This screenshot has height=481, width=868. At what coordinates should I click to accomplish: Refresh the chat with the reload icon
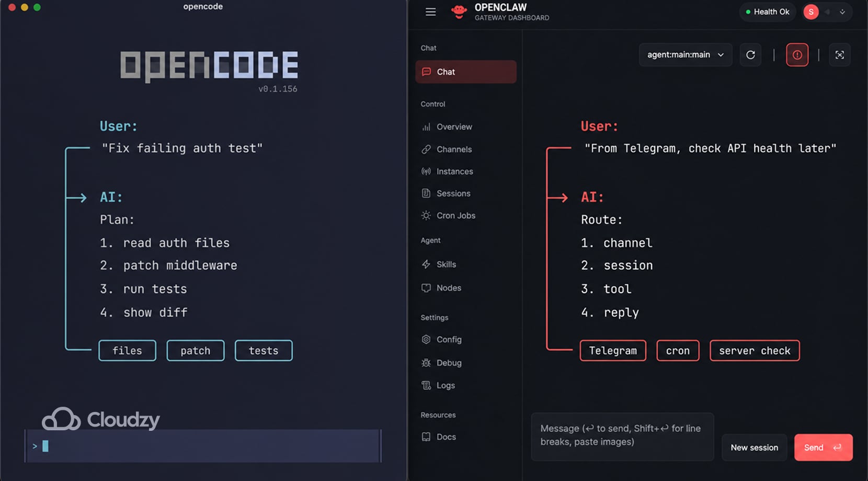tap(751, 54)
